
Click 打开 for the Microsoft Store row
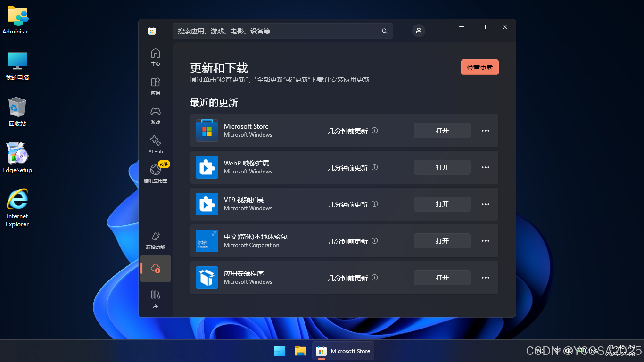(442, 131)
